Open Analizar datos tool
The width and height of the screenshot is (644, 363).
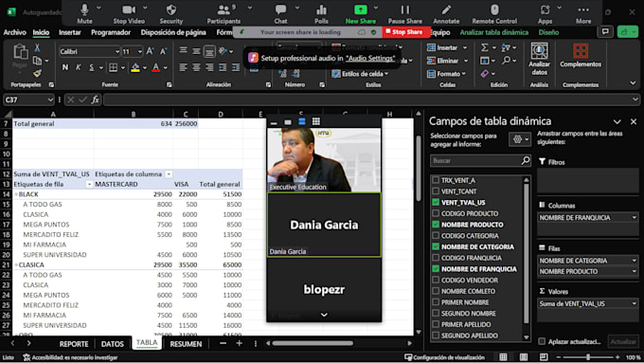tap(539, 59)
